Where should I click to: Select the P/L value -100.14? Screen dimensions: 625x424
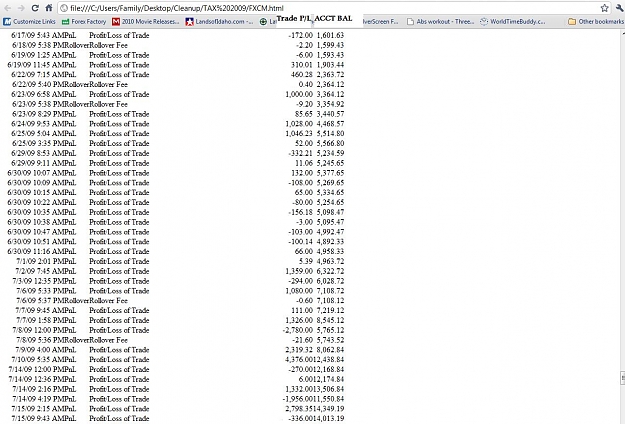(x=301, y=242)
